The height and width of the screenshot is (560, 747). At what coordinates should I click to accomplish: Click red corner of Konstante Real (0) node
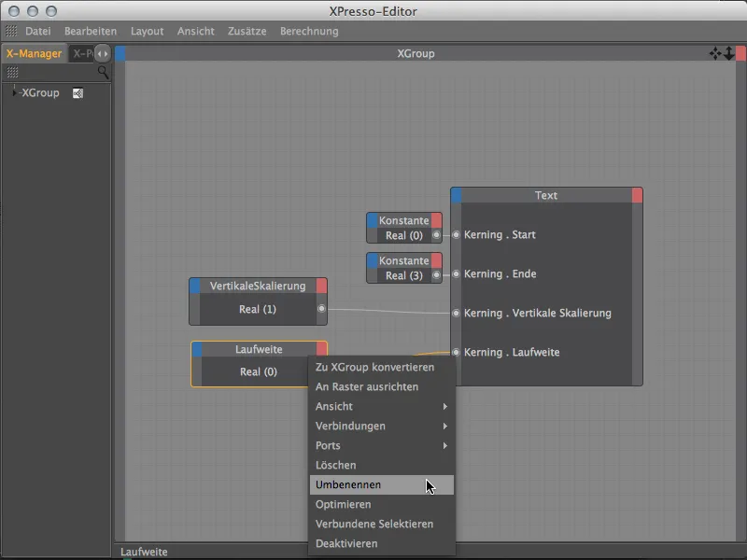436,220
